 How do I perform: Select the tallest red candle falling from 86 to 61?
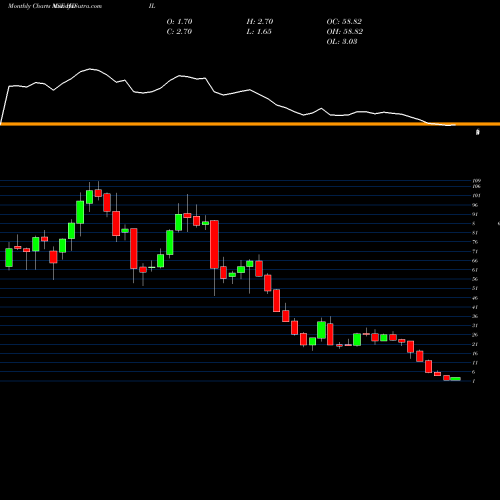click(214, 244)
